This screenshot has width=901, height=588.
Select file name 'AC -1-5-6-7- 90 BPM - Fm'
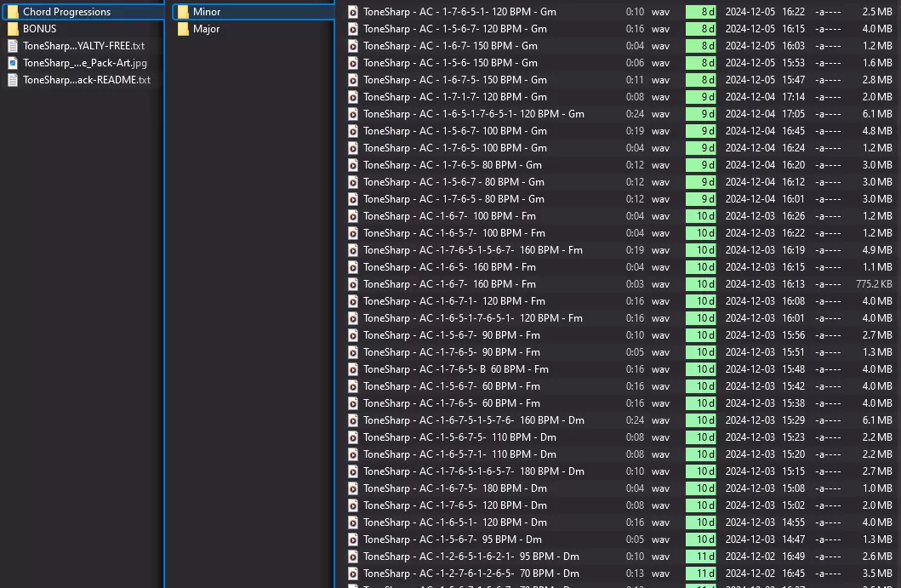pyautogui.click(x=452, y=335)
